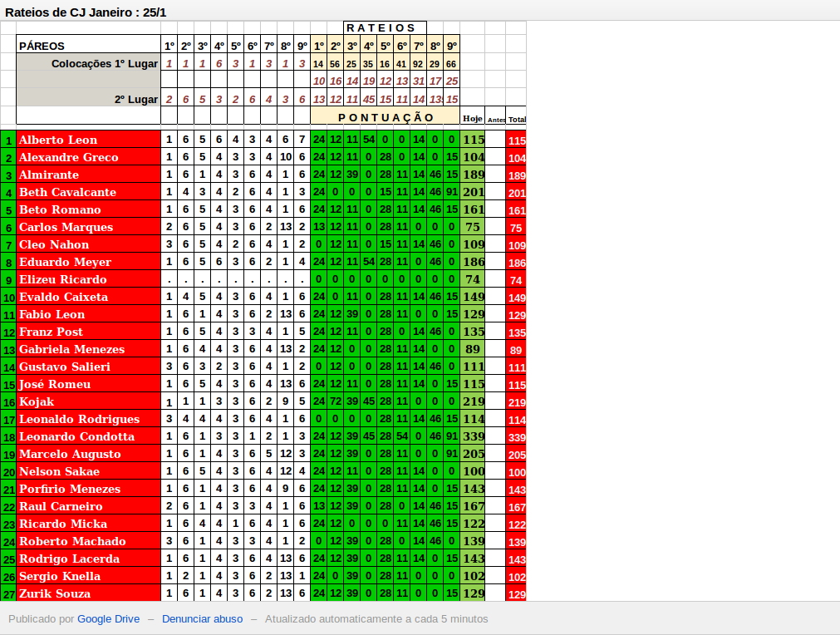Click Eduardo Meyer's Total value 186
840x635 pixels.
pyautogui.click(x=517, y=263)
